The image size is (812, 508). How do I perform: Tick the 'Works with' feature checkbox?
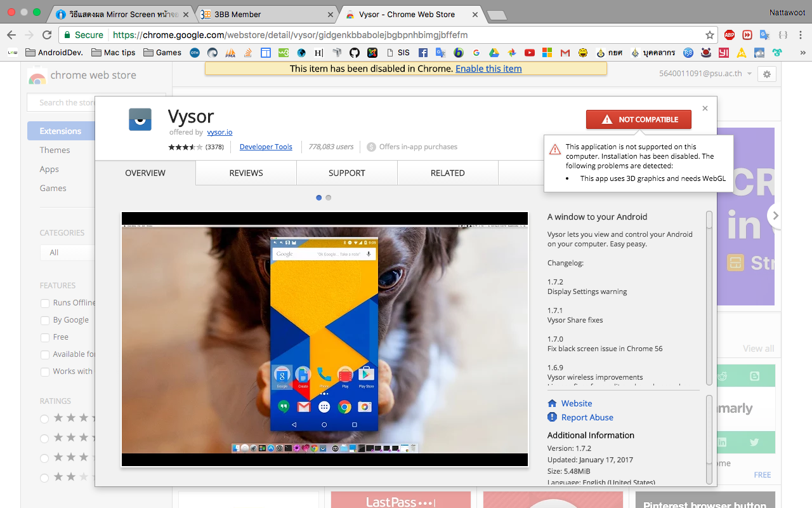click(45, 371)
